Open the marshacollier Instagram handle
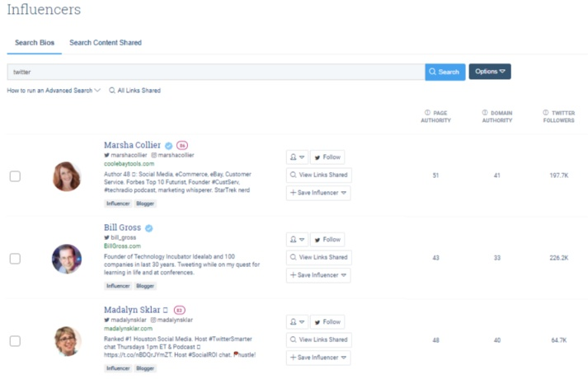Image resolution: width=588 pixels, height=379 pixels. (172, 155)
